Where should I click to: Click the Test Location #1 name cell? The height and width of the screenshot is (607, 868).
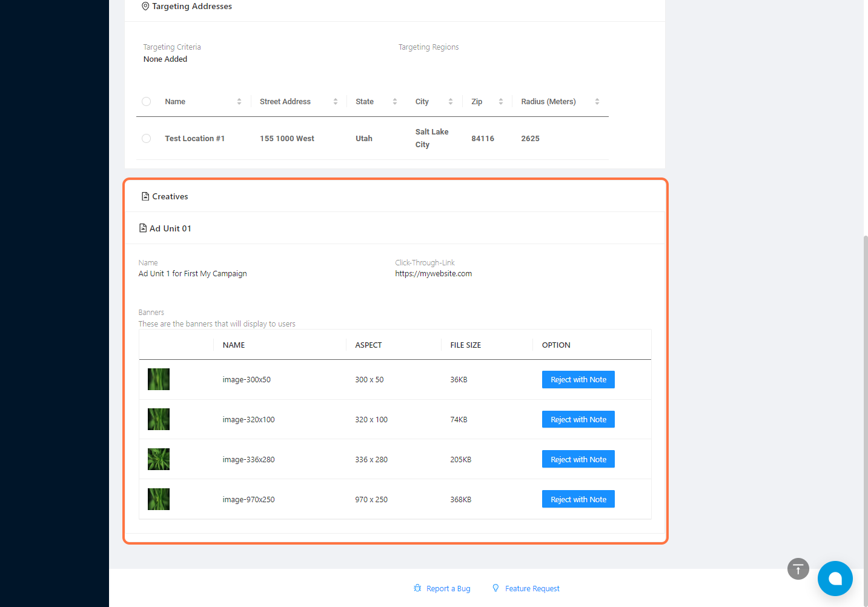coord(195,139)
